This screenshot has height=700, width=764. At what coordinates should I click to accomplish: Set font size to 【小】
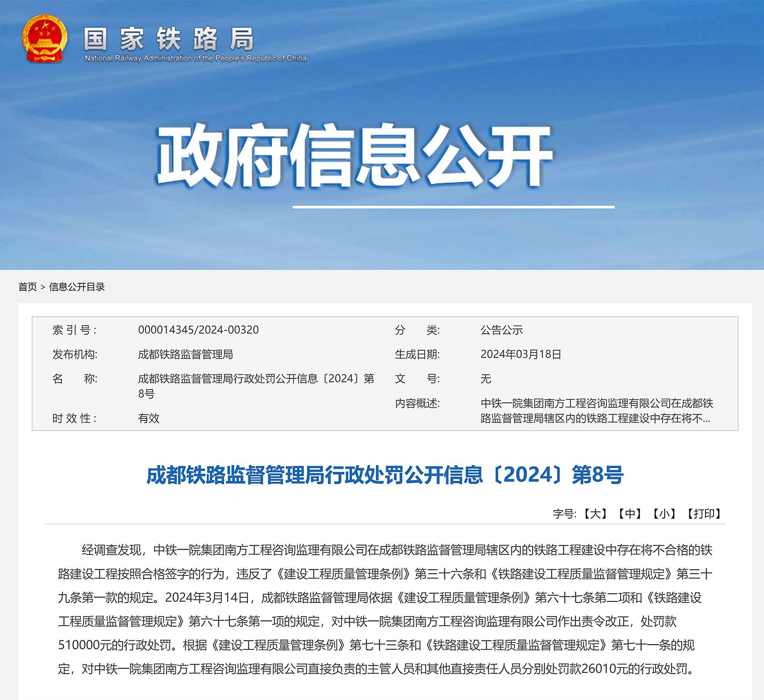pyautogui.click(x=664, y=514)
